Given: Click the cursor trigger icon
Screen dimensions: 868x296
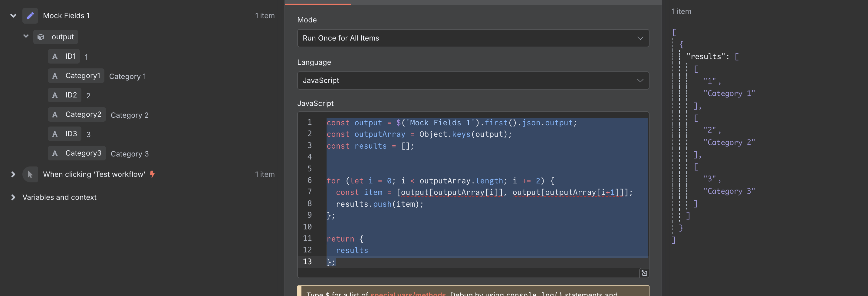Looking at the screenshot, I should (30, 174).
